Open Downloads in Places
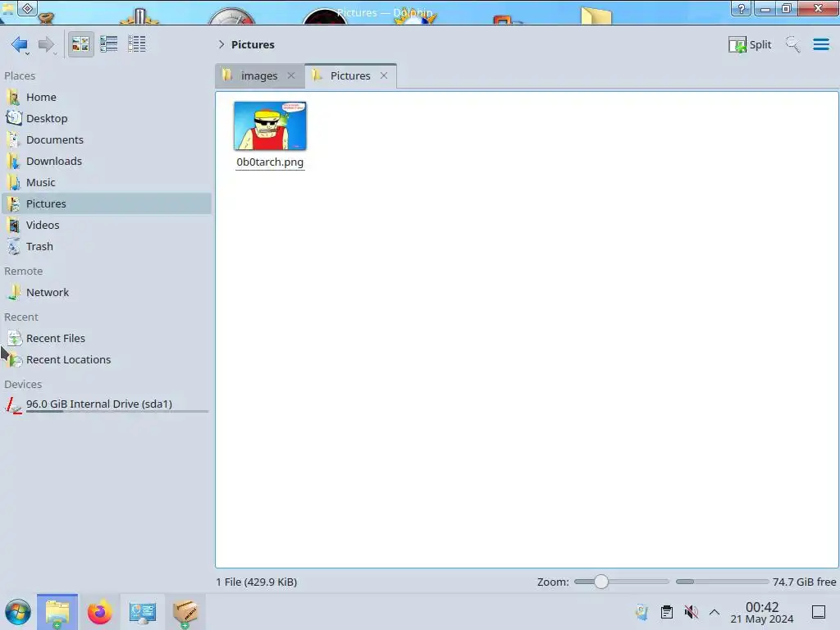Screen dimensions: 840x630 click(x=107, y=162)
